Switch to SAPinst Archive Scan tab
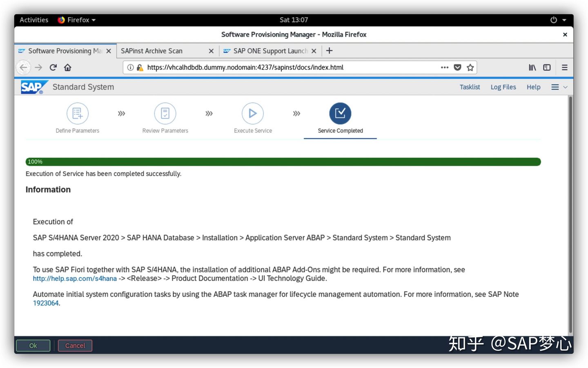The height and width of the screenshot is (368, 588). [x=167, y=51]
